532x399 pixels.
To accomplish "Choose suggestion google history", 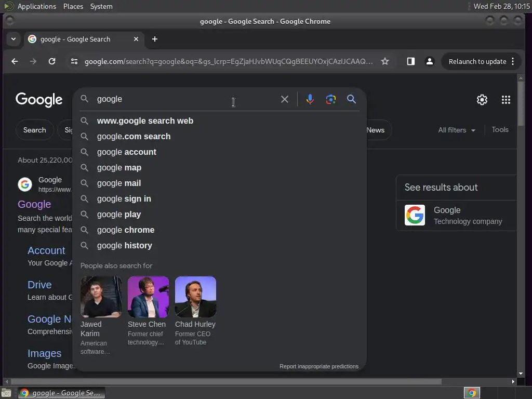I will (x=219, y=246).
